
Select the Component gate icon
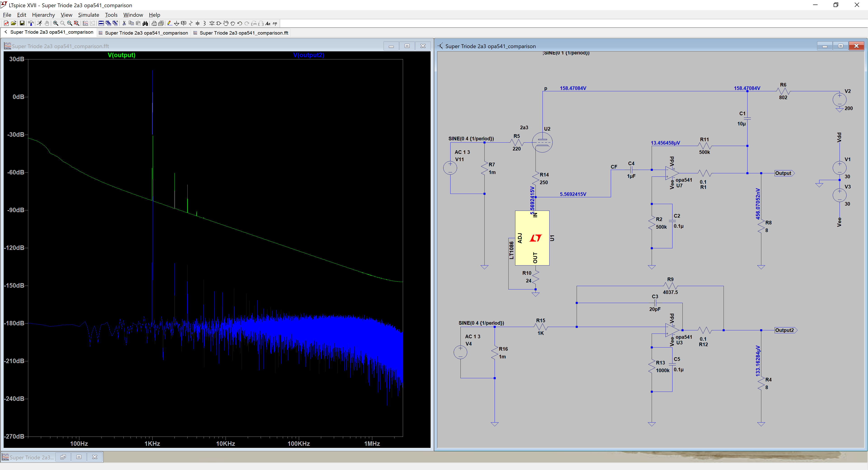click(219, 23)
